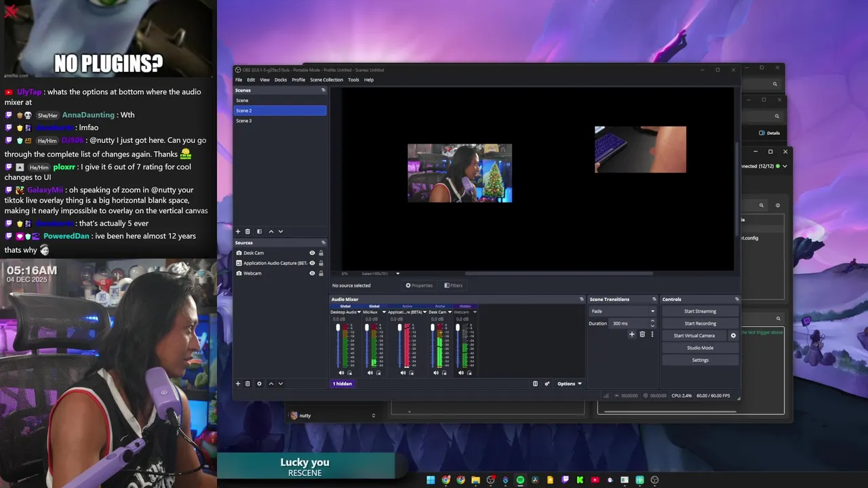Remove source using Sources trash icon
The height and width of the screenshot is (488, 868).
click(x=248, y=384)
